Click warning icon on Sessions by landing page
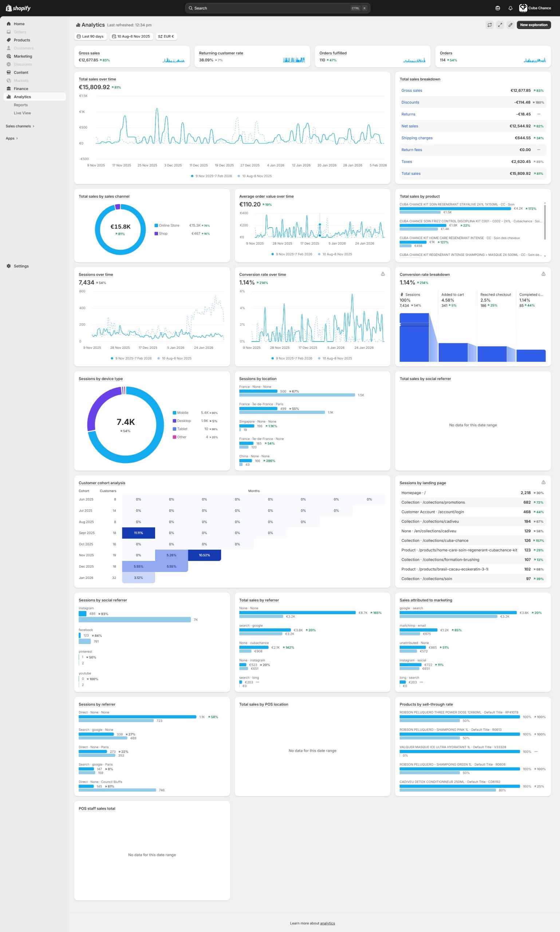560x932 pixels. 543,482
